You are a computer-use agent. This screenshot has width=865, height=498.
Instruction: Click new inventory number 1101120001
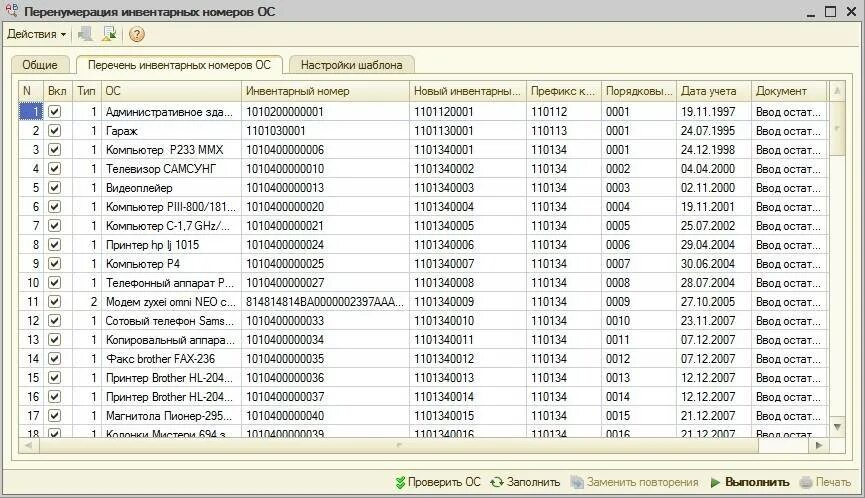coord(468,112)
